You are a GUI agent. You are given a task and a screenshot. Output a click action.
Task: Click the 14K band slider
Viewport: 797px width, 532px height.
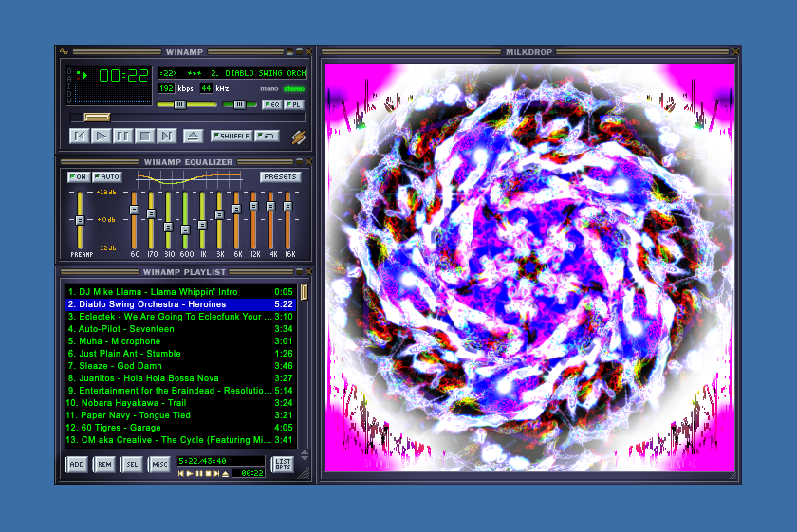point(271,207)
